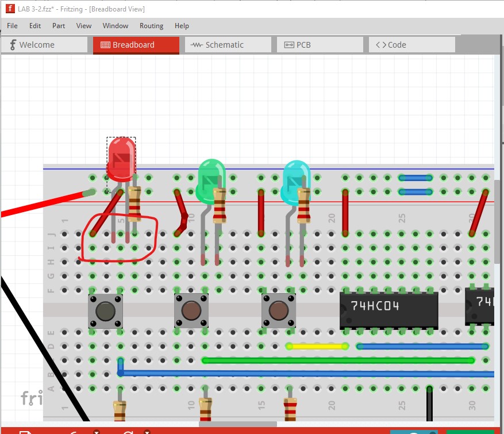
Task: Open the Routing menu
Action: pyautogui.click(x=151, y=26)
